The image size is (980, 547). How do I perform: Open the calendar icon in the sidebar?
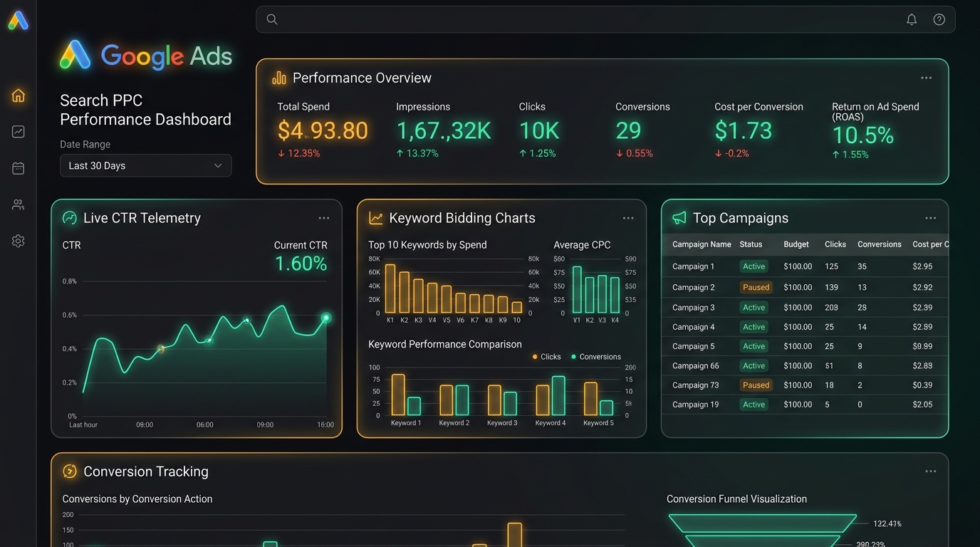(19, 168)
